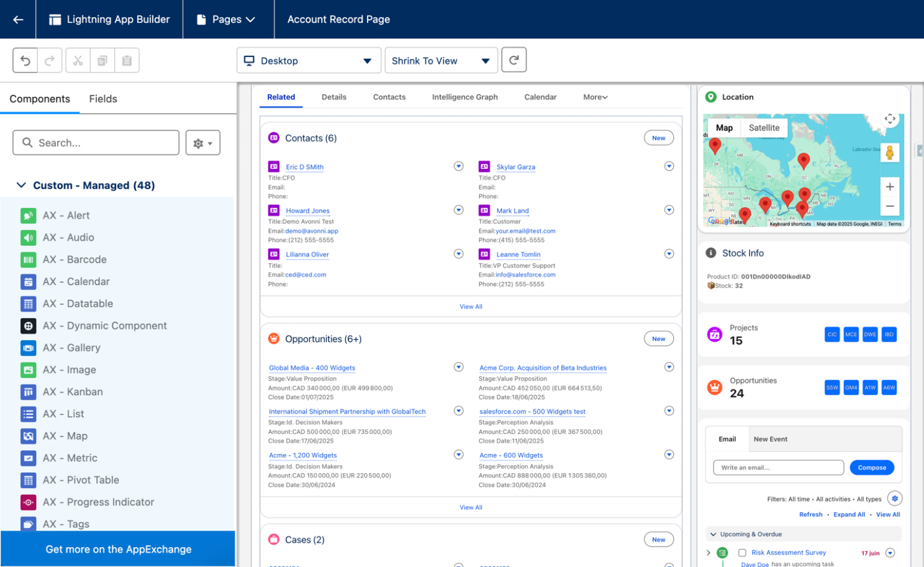Click the CIC project badge
924x567 pixels.
click(832, 334)
